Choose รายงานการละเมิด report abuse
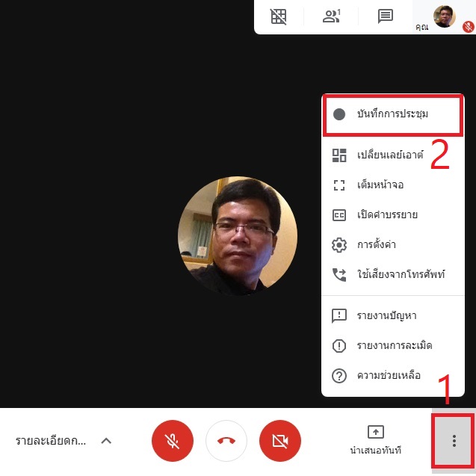Viewport: 476px width, 476px height. [x=393, y=345]
